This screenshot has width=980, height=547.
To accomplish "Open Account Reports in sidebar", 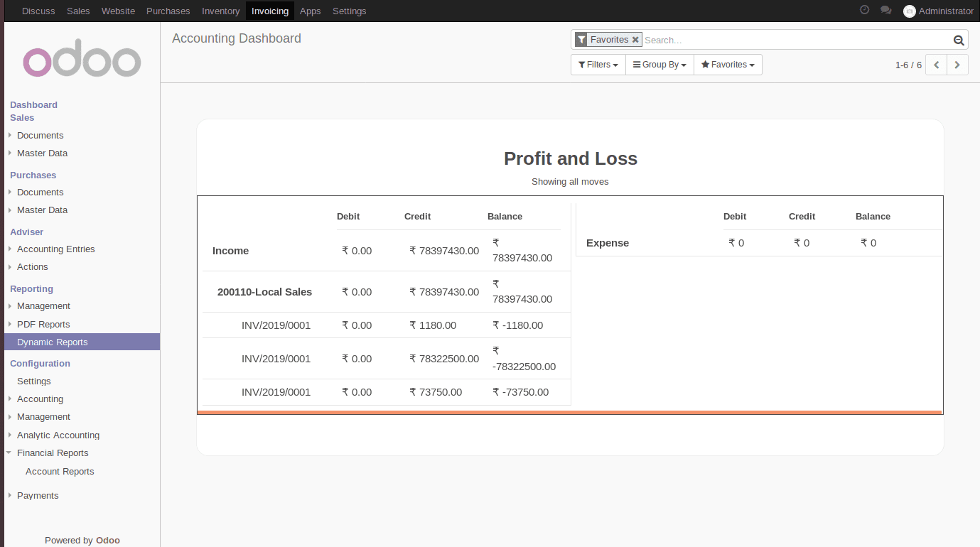I will pyautogui.click(x=60, y=471).
